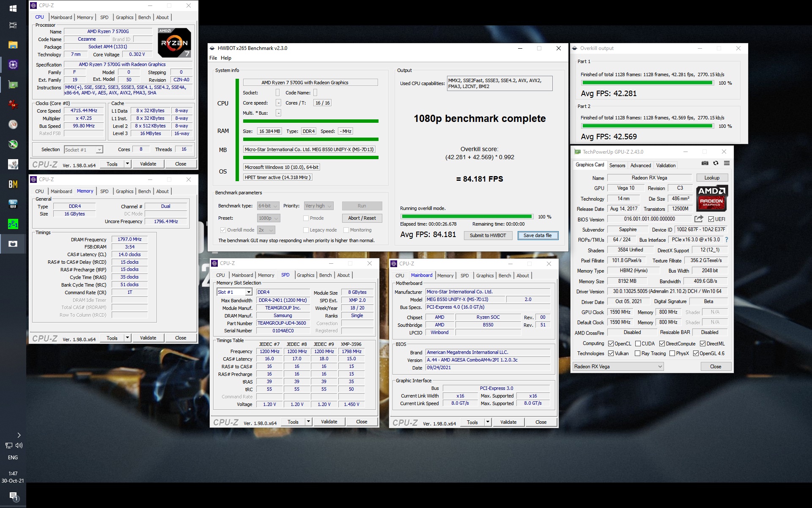Export BIOS with the share arrow icon in GPU-Z
812x508 pixels.
pos(699,219)
